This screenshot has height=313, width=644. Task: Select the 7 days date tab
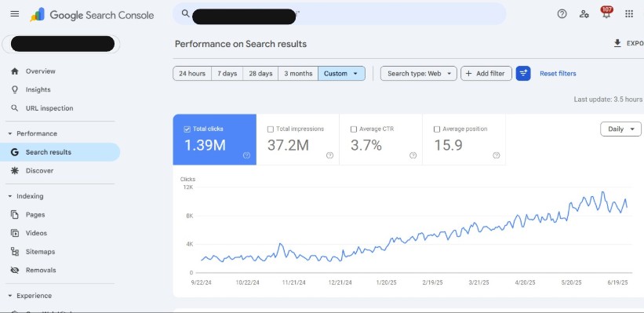pos(227,74)
